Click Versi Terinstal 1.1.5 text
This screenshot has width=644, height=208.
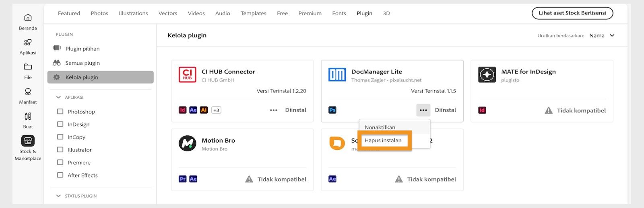tap(433, 91)
